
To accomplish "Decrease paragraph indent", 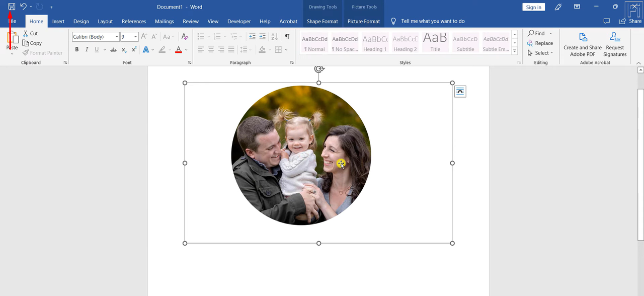I will tap(252, 36).
